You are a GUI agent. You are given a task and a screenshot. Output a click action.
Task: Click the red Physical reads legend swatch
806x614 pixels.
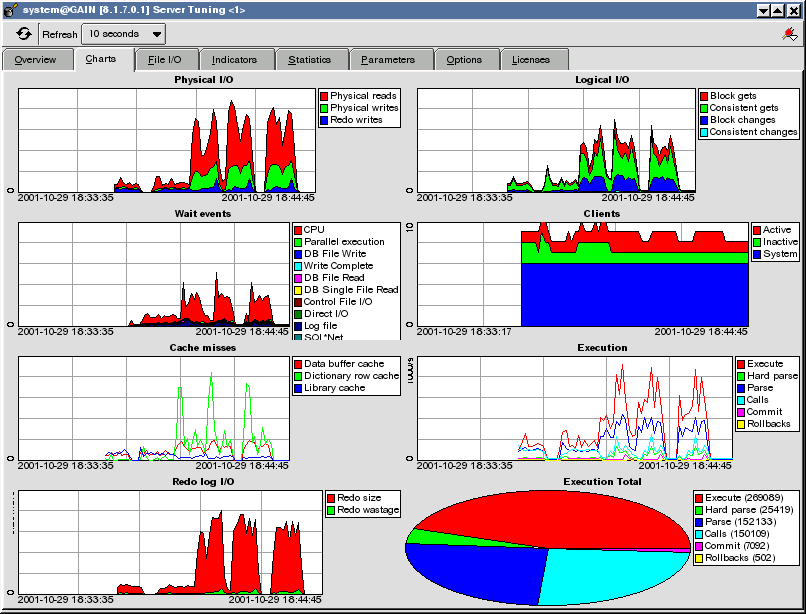pyautogui.click(x=324, y=96)
